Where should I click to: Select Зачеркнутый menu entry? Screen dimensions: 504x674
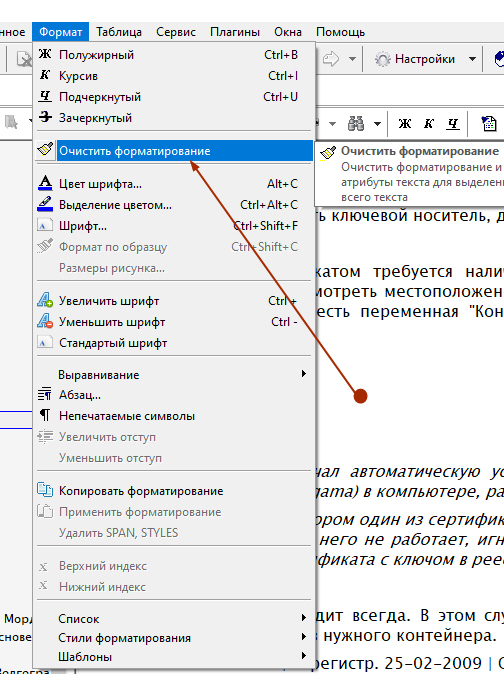[x=174, y=118]
